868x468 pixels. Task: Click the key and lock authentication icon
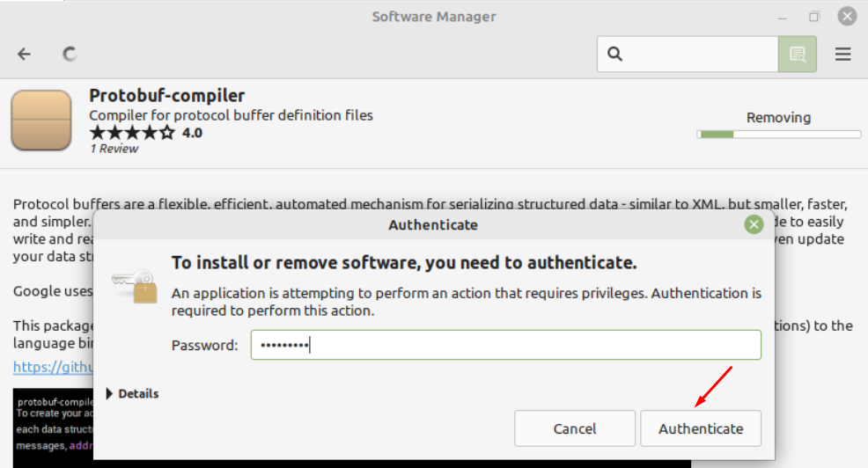coord(135,287)
